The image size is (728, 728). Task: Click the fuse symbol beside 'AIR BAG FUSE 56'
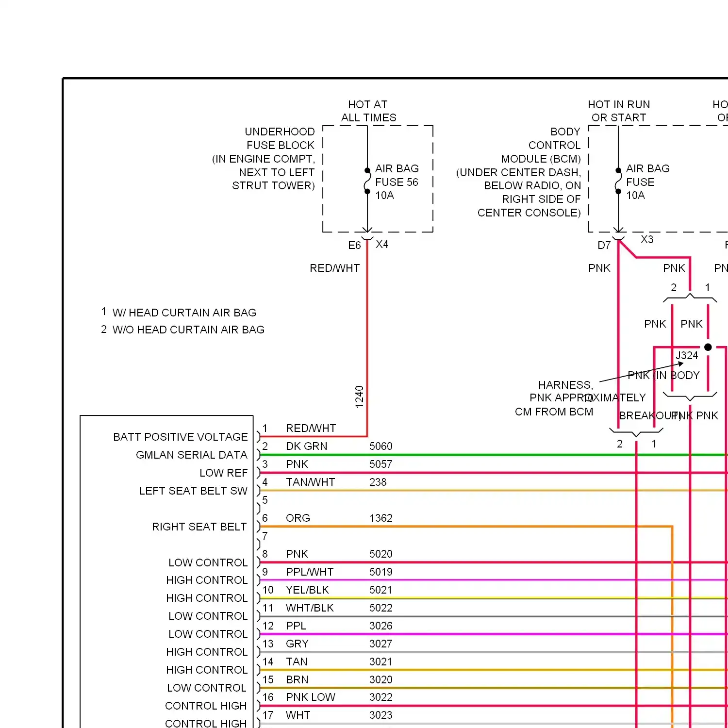click(367, 181)
